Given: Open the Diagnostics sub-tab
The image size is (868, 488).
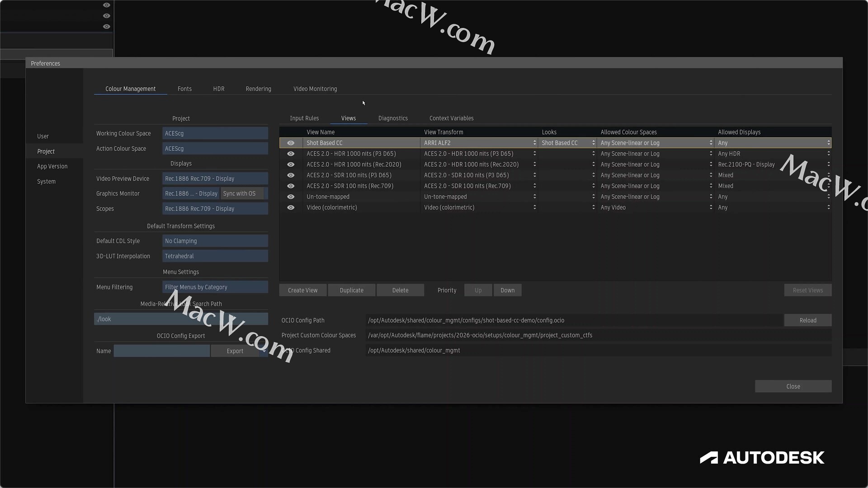Looking at the screenshot, I should pos(393,118).
